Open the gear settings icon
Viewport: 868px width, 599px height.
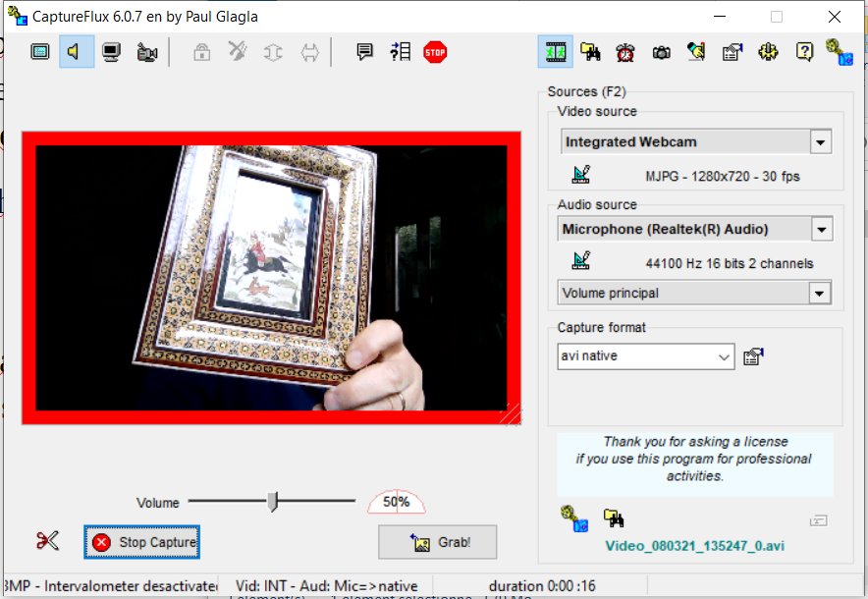pos(769,52)
